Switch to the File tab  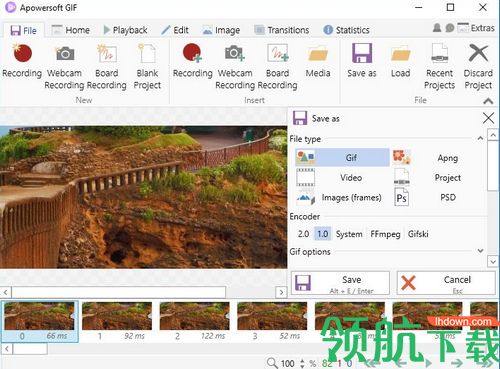(x=23, y=31)
